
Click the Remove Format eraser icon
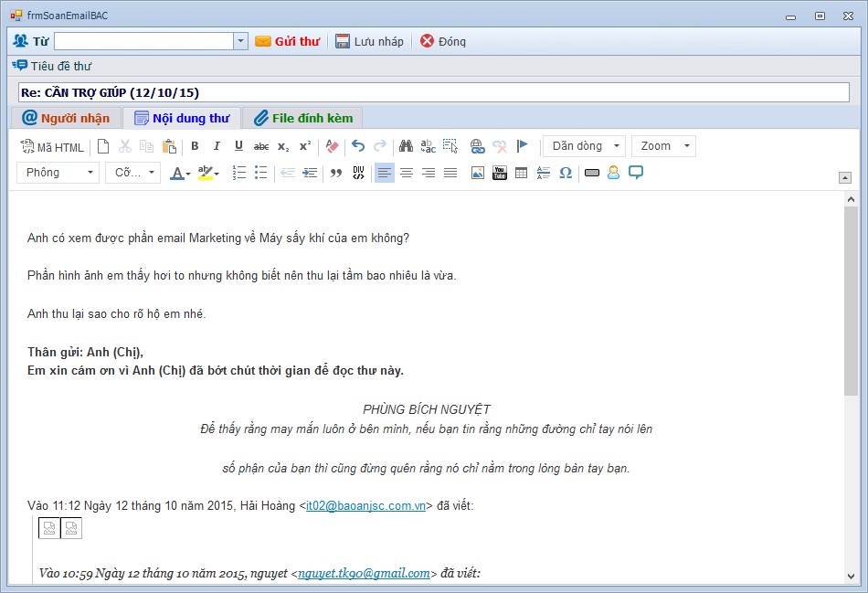pyautogui.click(x=332, y=146)
